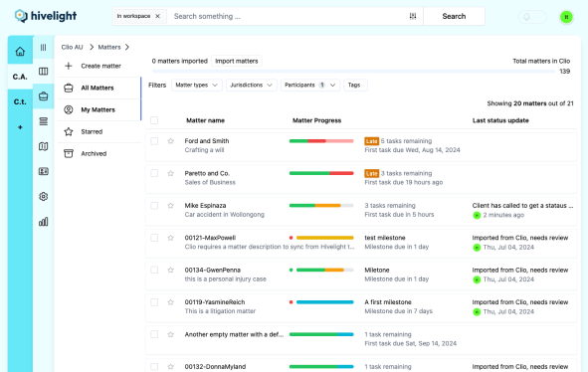
Task: Open the Jurisdictions filter dropdown
Action: coord(252,86)
